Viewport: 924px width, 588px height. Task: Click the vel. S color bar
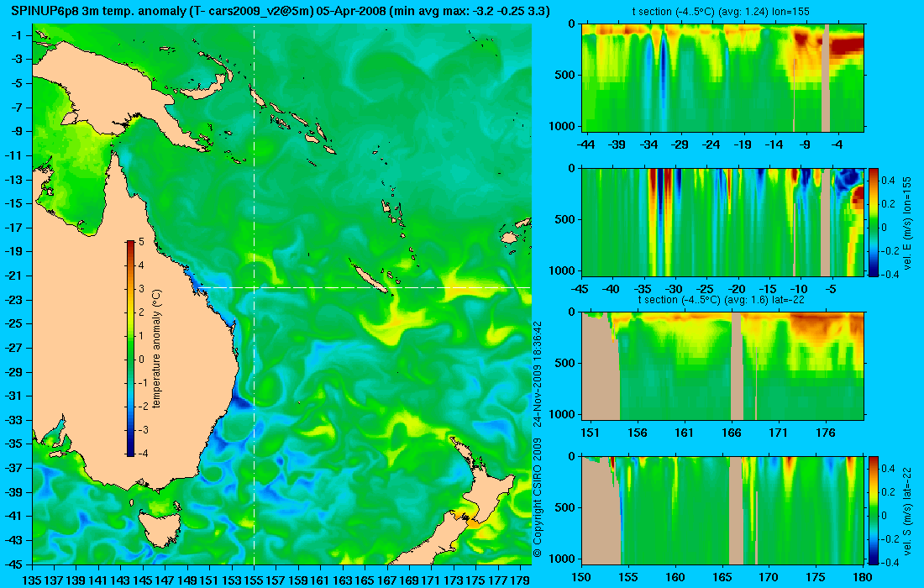pyautogui.click(x=874, y=510)
